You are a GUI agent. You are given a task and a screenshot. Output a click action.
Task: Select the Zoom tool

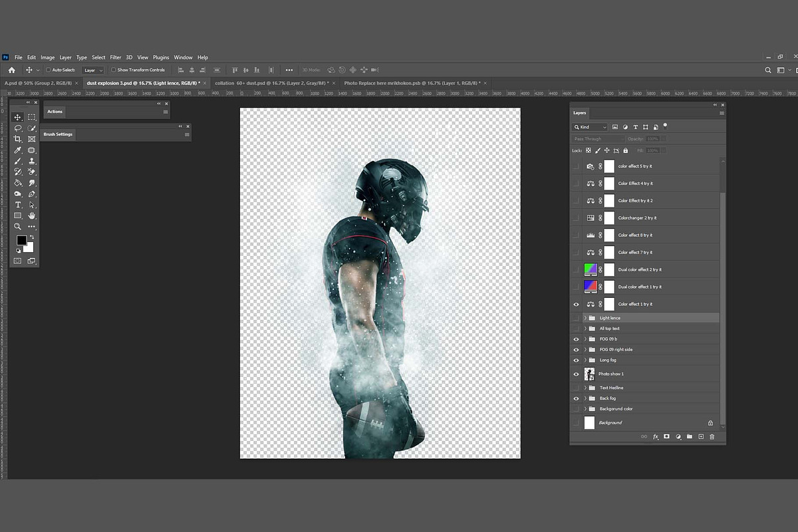[x=18, y=227]
